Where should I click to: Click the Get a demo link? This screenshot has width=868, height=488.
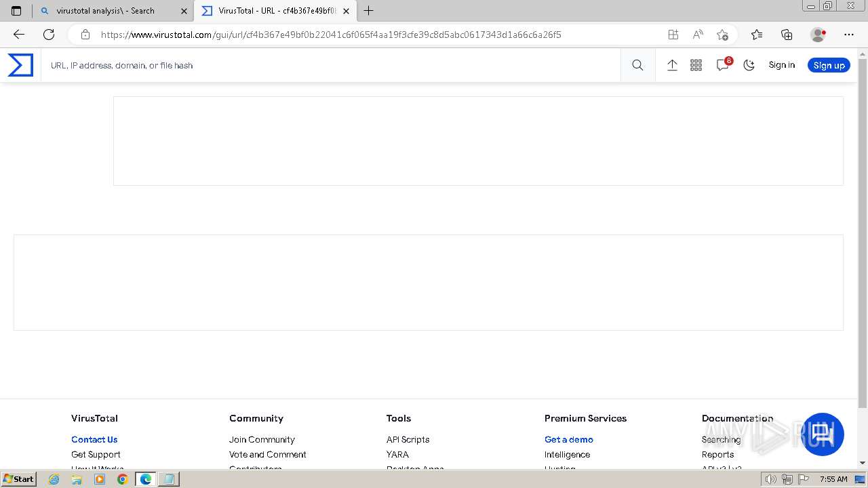click(569, 439)
